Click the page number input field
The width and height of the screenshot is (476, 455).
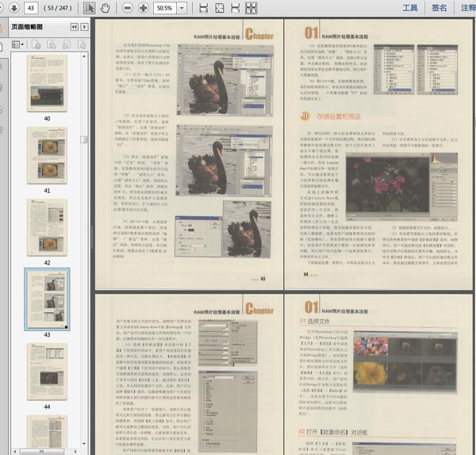pos(32,7)
